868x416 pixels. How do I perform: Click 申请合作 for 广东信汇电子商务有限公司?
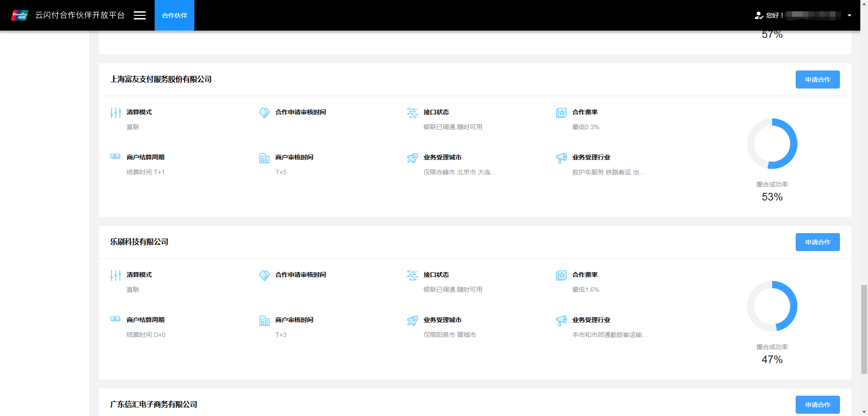coord(818,405)
